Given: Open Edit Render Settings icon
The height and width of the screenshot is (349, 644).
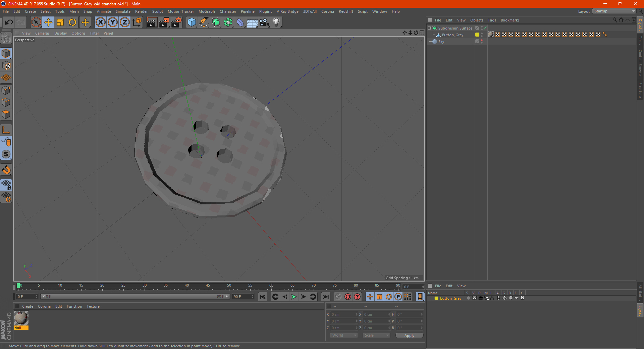Looking at the screenshot, I should click(176, 22).
